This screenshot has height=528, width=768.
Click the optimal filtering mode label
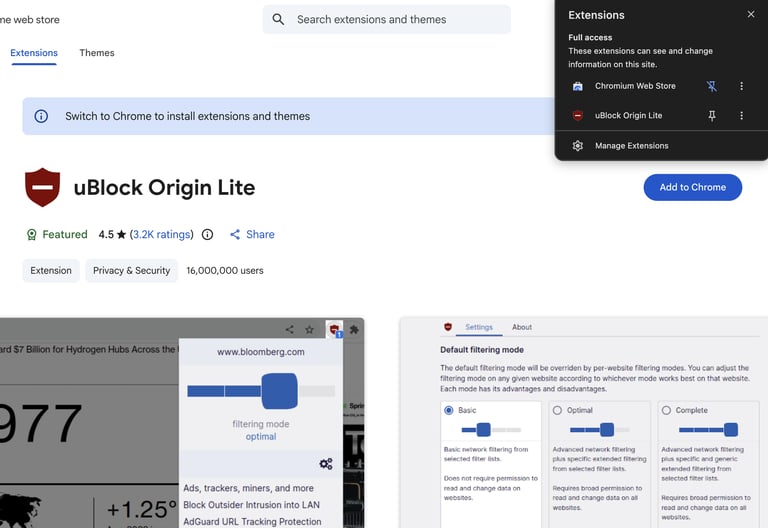pos(261,437)
